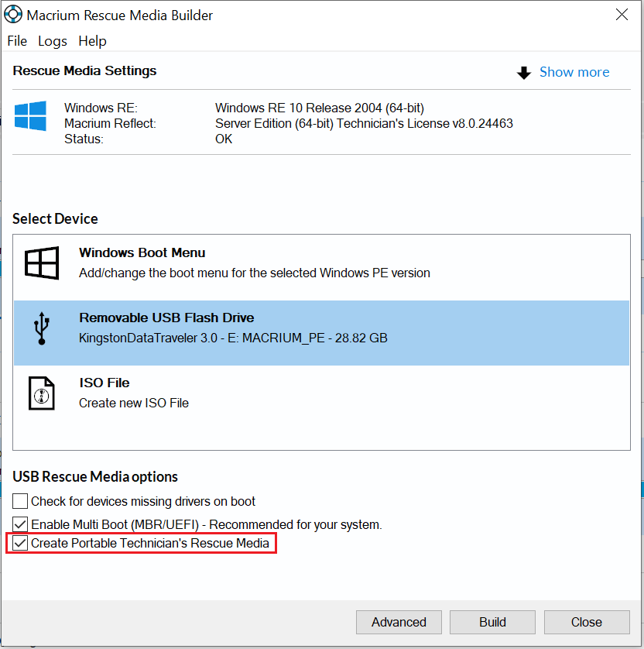Uncheck Create Portable Technician's Rescue Media
The image size is (644, 649).
(19, 543)
